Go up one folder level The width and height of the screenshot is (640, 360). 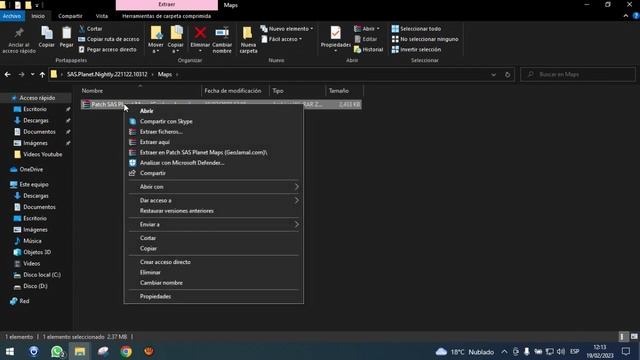42,74
